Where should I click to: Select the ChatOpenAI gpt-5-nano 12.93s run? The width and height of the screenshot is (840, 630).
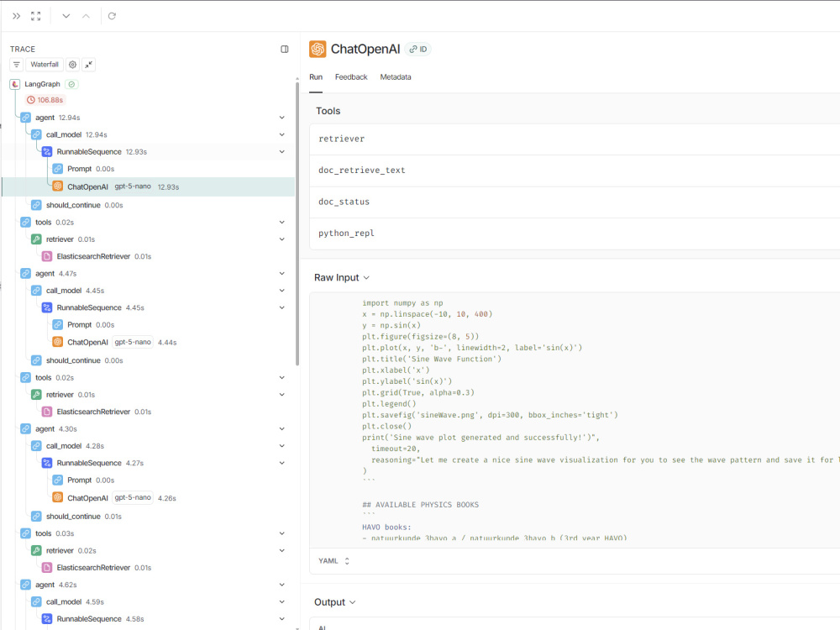coord(149,186)
